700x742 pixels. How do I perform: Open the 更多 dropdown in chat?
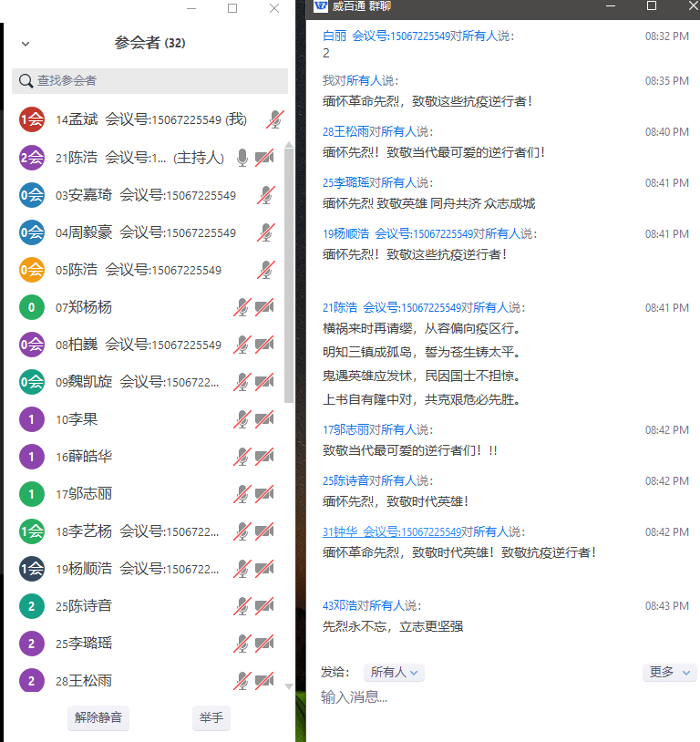(669, 673)
